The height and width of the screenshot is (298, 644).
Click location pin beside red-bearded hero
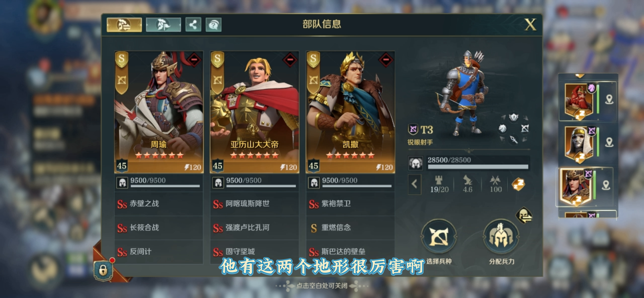point(609,99)
